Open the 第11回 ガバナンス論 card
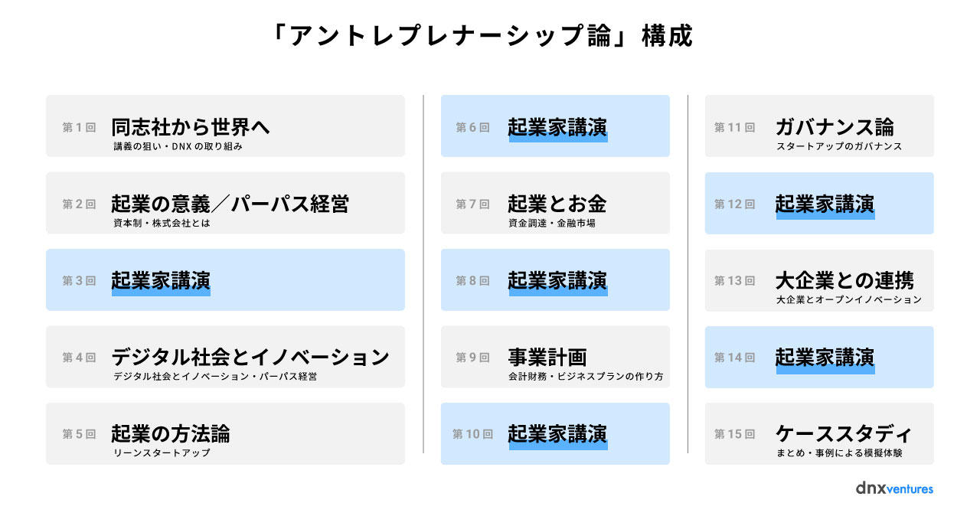Screen dimensions: 980x513 [819, 126]
